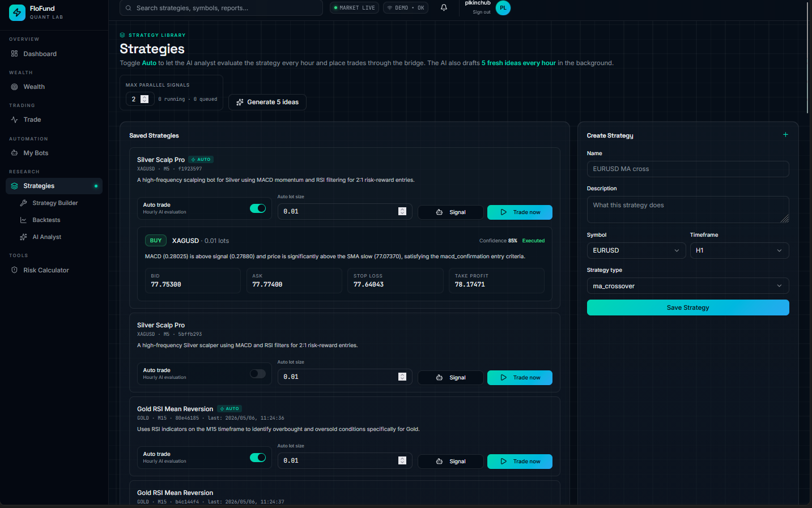Click Signal button on first Silver Scalp Pro

[x=450, y=212]
